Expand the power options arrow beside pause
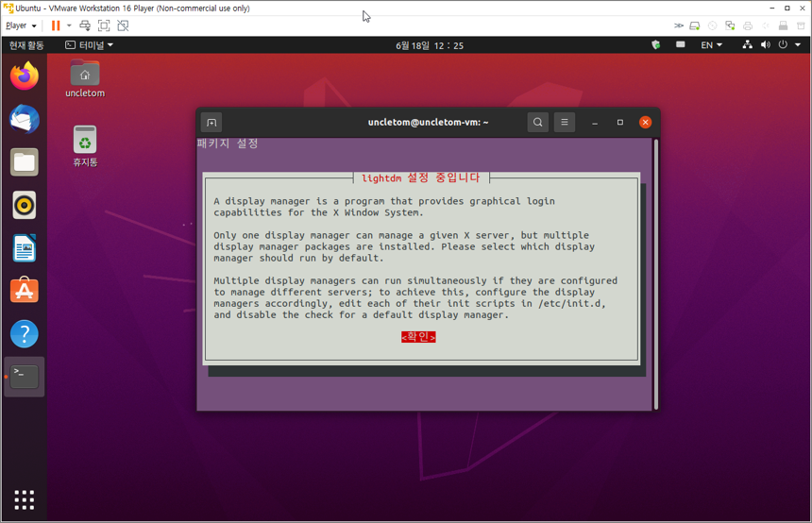The width and height of the screenshot is (812, 523). pyautogui.click(x=69, y=25)
